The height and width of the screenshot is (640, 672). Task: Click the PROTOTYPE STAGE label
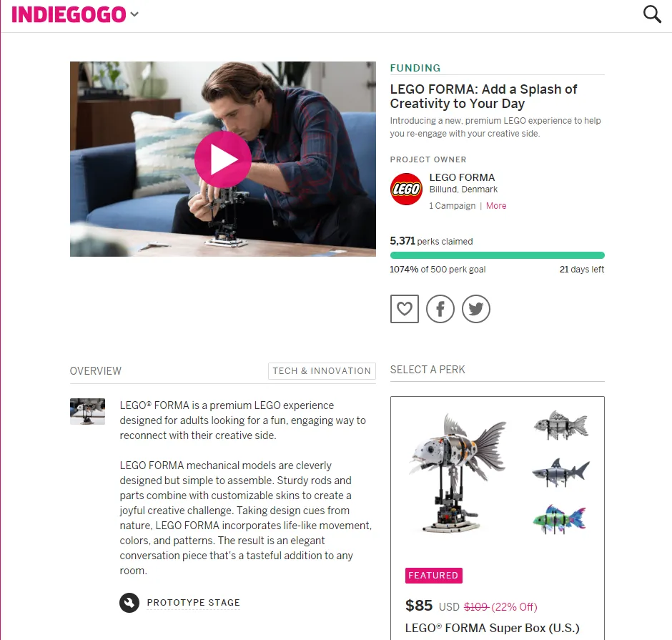[193, 602]
